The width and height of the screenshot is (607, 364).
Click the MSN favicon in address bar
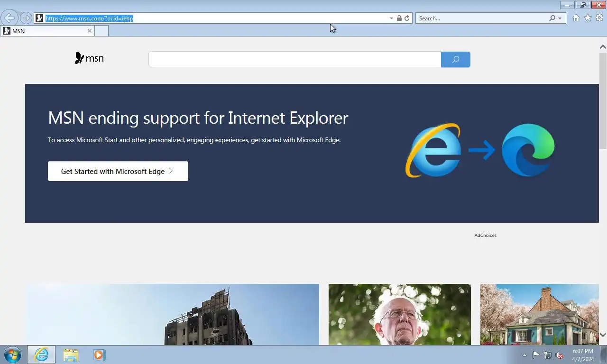point(40,18)
